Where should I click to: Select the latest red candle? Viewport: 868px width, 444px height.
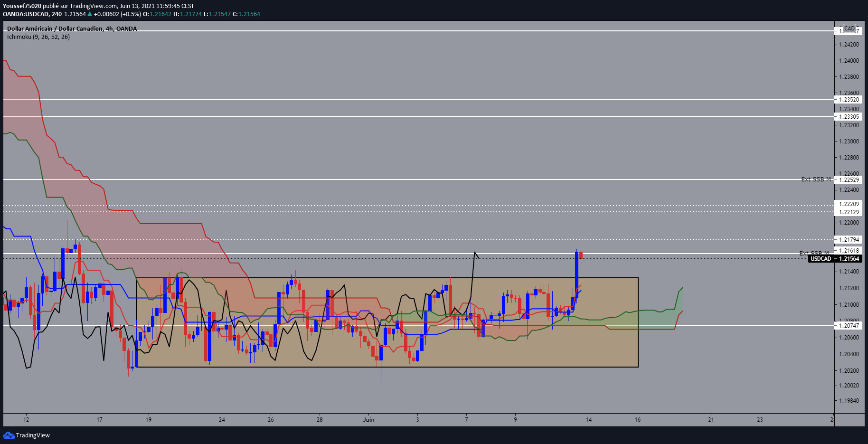(x=581, y=255)
